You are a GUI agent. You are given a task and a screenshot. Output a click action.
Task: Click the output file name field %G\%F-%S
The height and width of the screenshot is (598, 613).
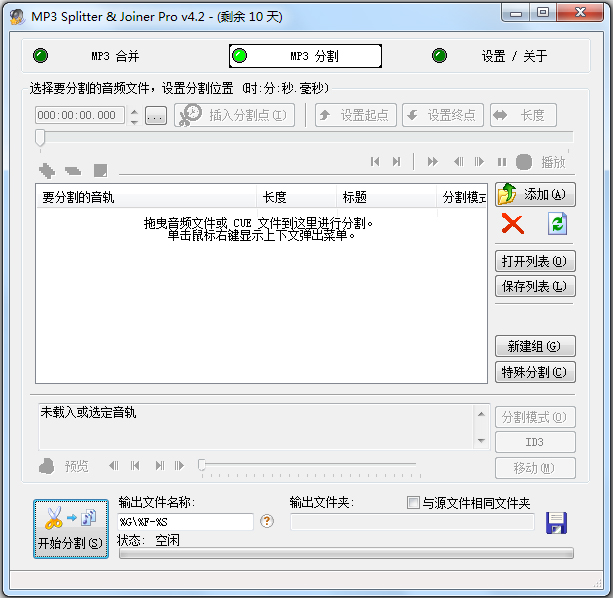[185, 522]
